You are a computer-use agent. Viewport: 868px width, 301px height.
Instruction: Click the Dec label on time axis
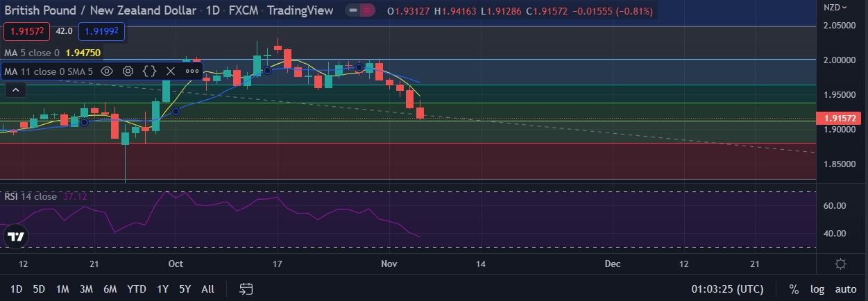[x=613, y=264]
